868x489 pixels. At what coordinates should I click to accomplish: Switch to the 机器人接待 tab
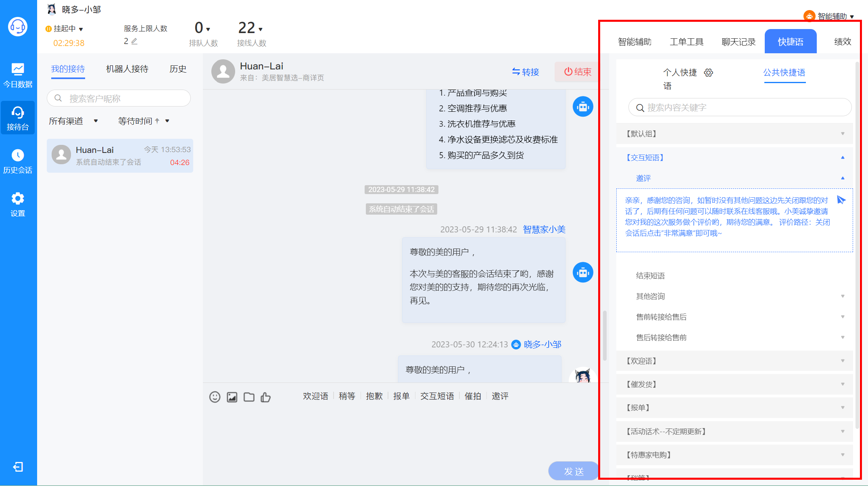pos(127,69)
